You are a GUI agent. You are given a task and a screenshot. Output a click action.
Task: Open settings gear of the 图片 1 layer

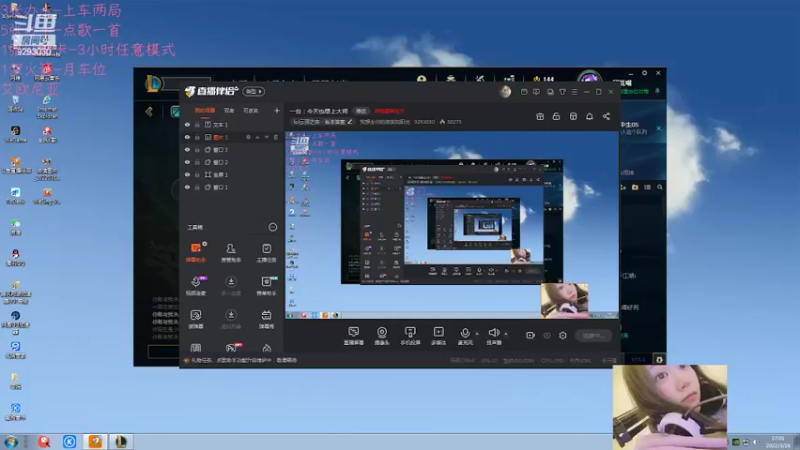point(248,137)
